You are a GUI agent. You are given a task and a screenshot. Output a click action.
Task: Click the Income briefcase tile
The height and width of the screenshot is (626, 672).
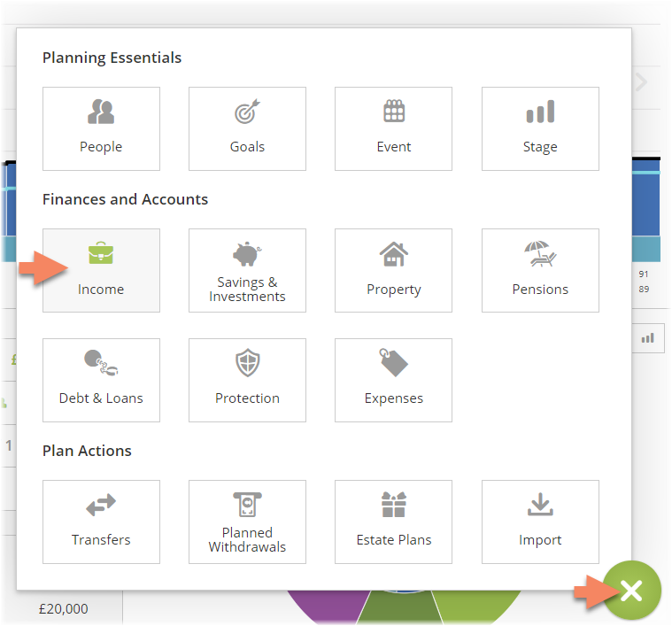pyautogui.click(x=101, y=270)
